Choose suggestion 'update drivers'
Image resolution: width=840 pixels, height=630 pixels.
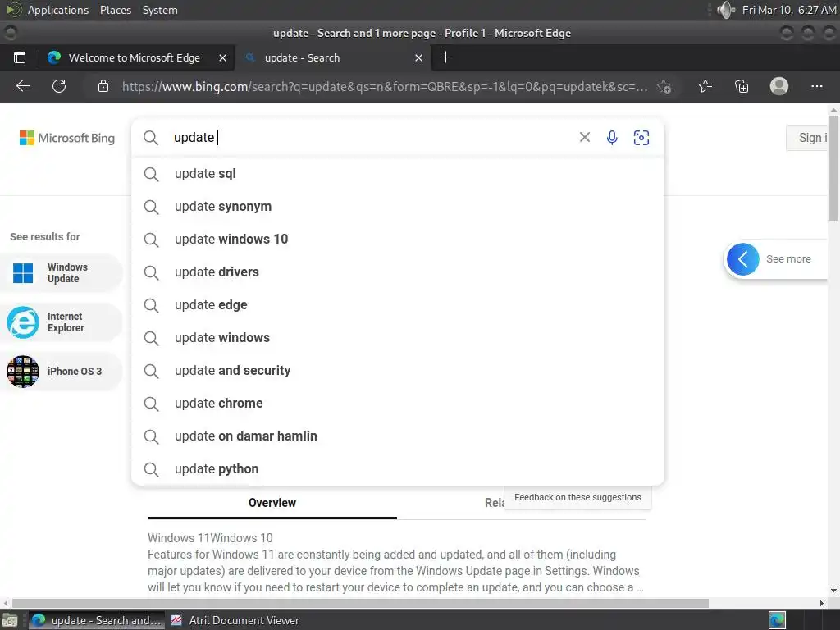398,272
